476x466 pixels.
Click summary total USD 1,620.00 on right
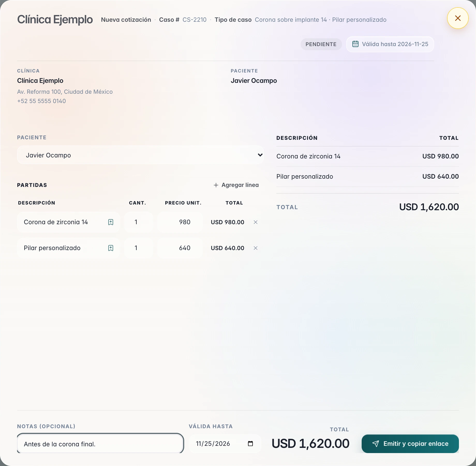point(429,207)
